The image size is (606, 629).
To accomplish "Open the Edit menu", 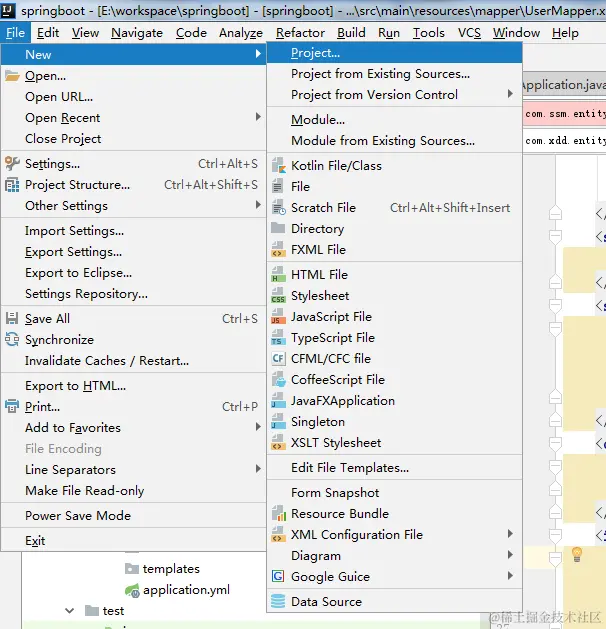I will (48, 33).
